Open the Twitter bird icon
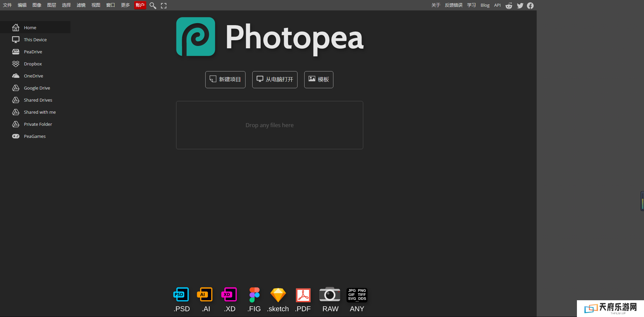 tap(520, 5)
